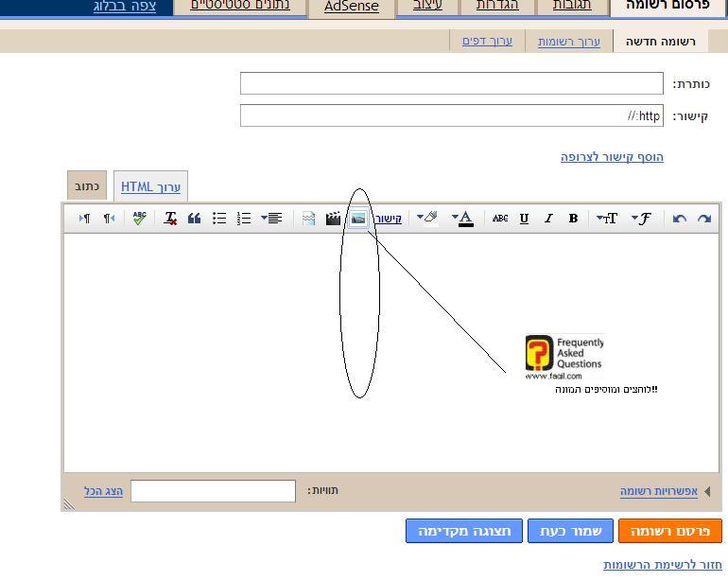728x581 pixels.
Task: Click the insert video clapperboard icon
Action: [333, 219]
